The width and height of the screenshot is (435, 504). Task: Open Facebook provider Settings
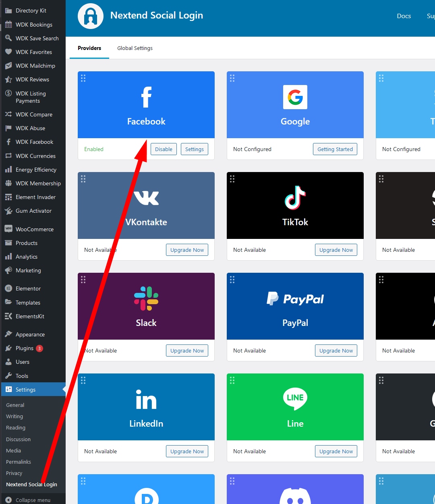tap(195, 149)
